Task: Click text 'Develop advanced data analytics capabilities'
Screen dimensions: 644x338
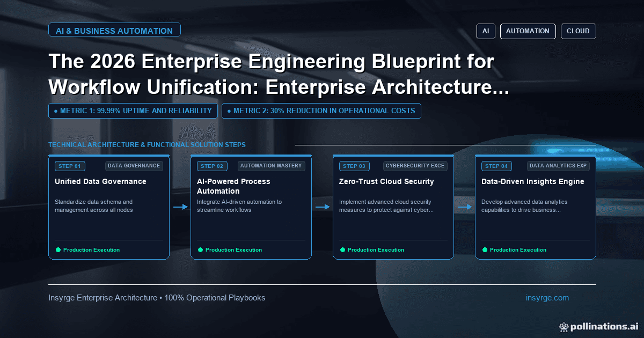Action: [524, 206]
